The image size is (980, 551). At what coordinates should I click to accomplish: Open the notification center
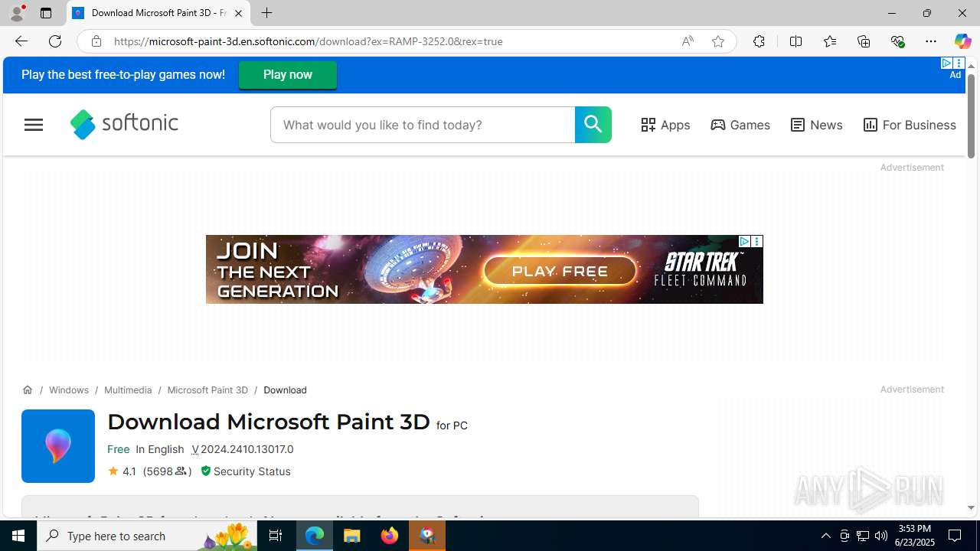point(955,536)
